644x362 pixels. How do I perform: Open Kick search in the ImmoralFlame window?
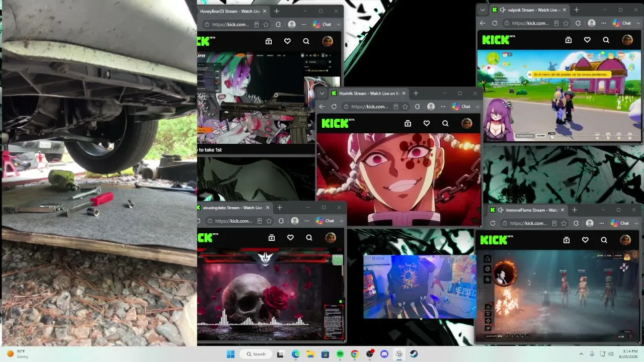tap(604, 240)
